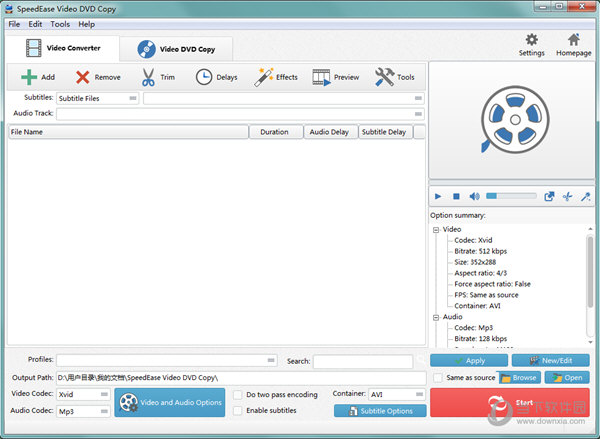
Task: Start the conversion
Action: tap(510, 403)
